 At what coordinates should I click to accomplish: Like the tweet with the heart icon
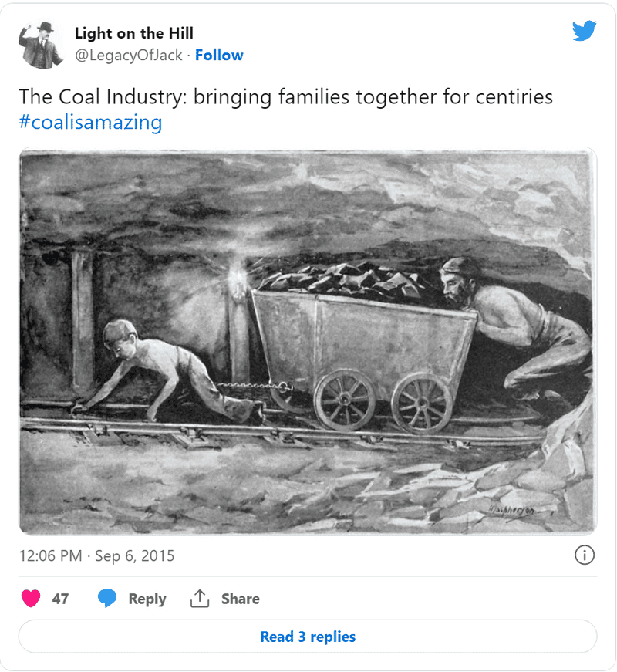pos(31,598)
